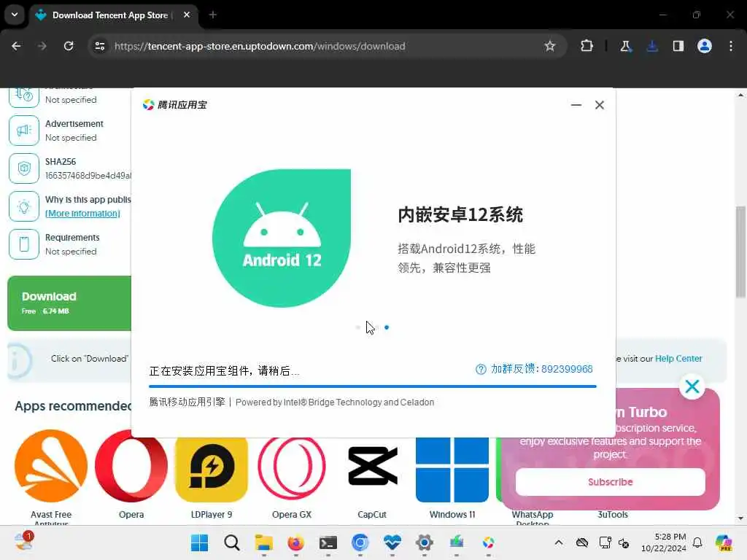The height and width of the screenshot is (560, 747).
Task: Open the Windows Start menu
Action: 200,542
